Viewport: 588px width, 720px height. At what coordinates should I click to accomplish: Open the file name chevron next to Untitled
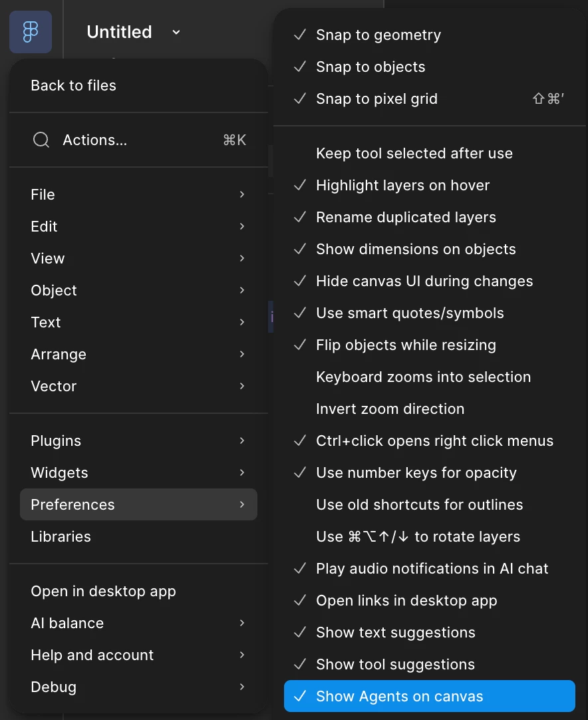176,32
